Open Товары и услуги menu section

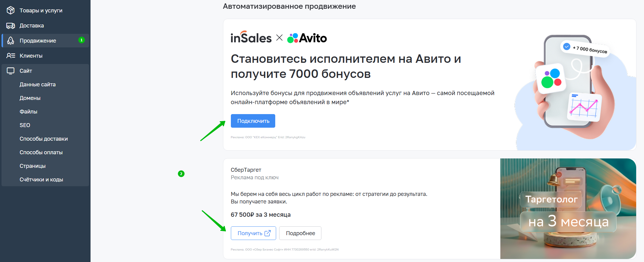[x=45, y=10]
